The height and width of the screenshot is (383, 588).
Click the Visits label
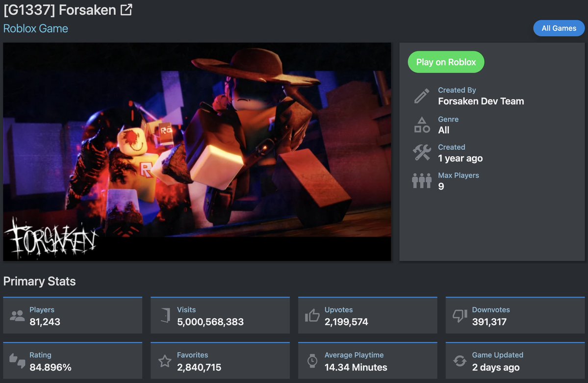[186, 310]
